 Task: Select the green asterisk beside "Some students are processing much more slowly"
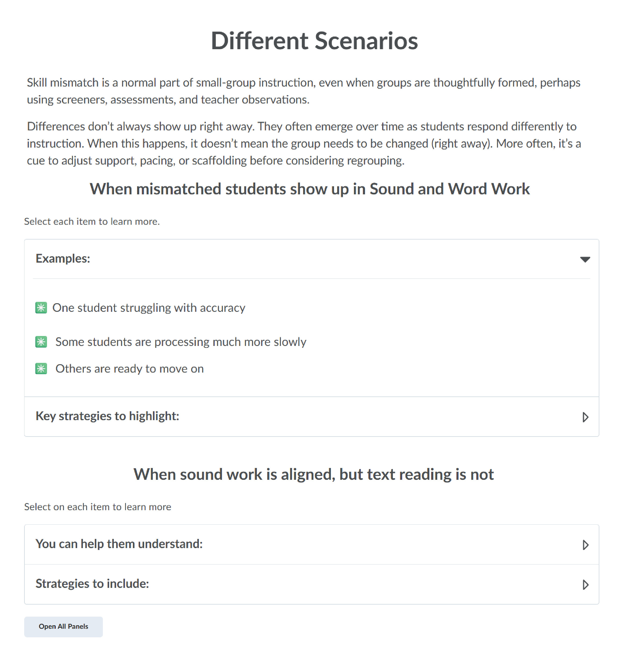(41, 342)
